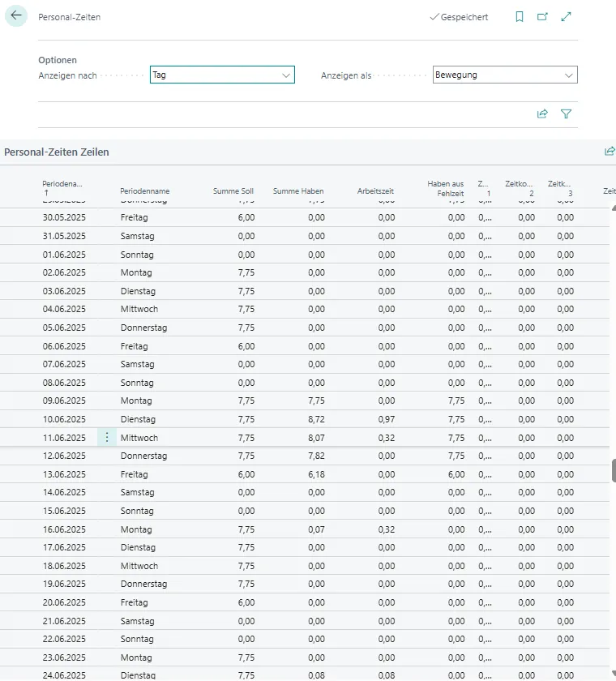Expand the 'Anzeigen nach' Tag dropdown
The height and width of the screenshot is (681, 616).
click(x=285, y=75)
